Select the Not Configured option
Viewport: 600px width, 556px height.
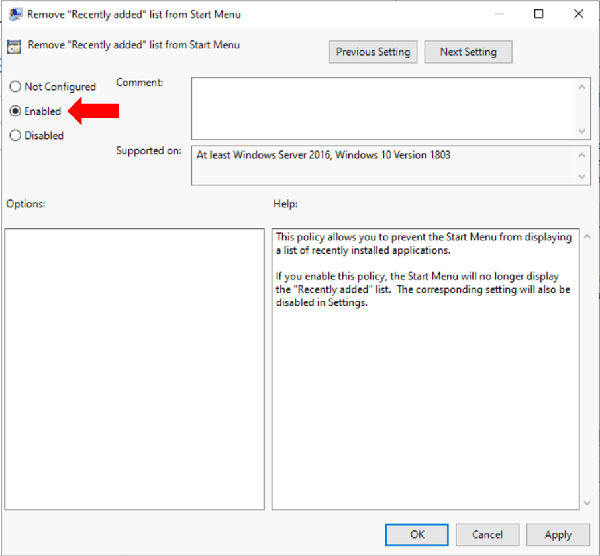tap(16, 87)
